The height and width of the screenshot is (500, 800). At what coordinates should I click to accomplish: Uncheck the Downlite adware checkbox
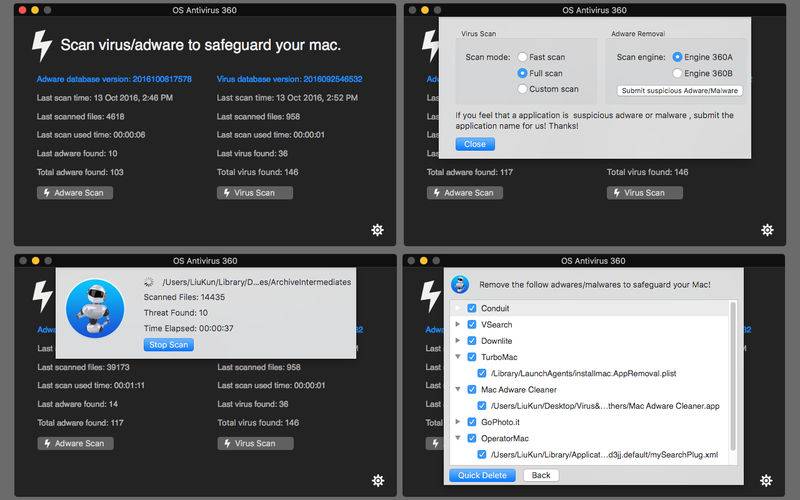click(472, 341)
